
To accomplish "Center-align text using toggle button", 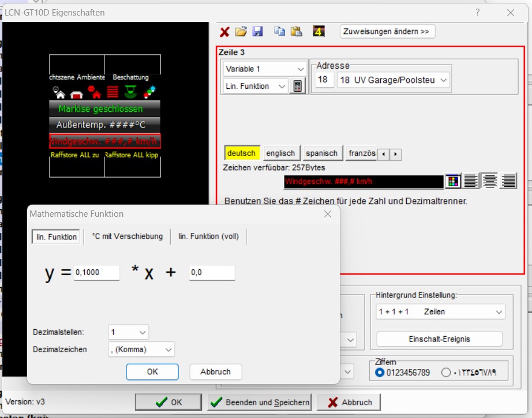I will tap(490, 182).
